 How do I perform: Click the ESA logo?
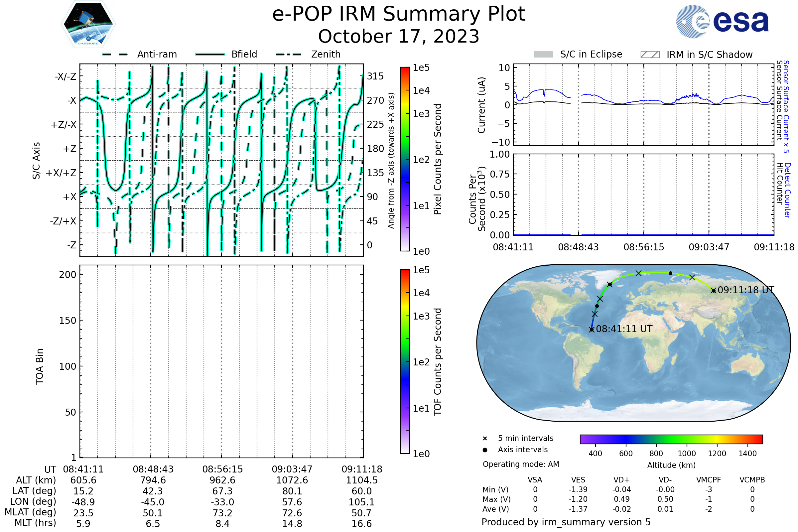point(722,21)
